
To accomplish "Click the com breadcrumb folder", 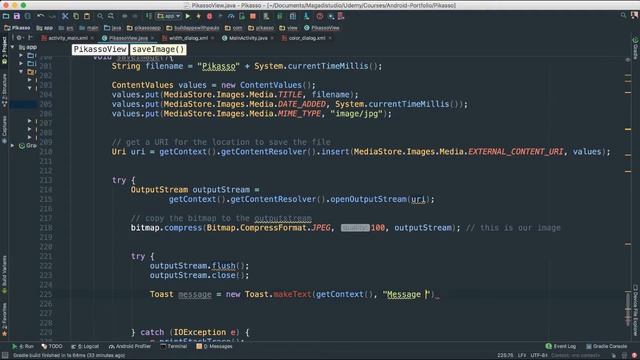I will click(x=233, y=28).
